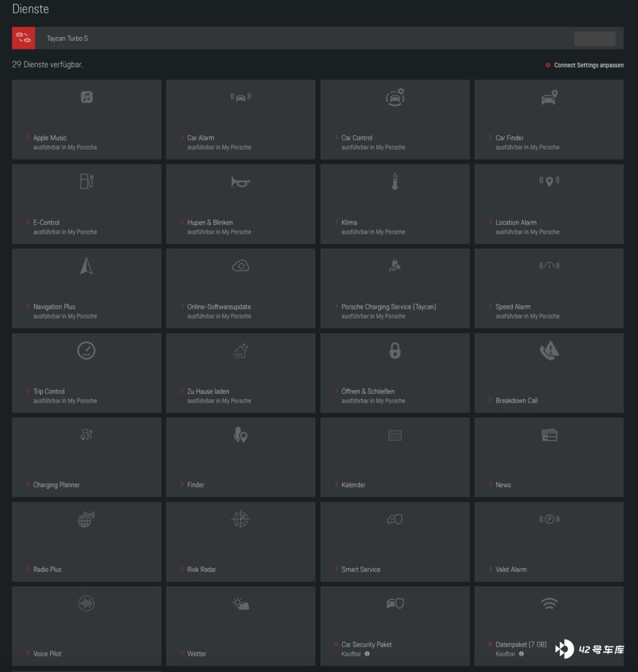Open the Valet Alarm link
Viewport: 638px width, 672px height.
coord(510,569)
